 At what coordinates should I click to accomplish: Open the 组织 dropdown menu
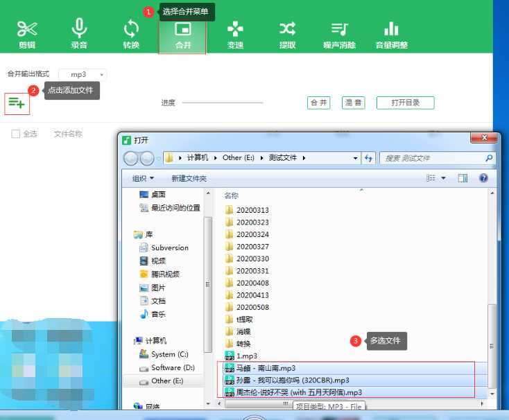pyautogui.click(x=144, y=178)
